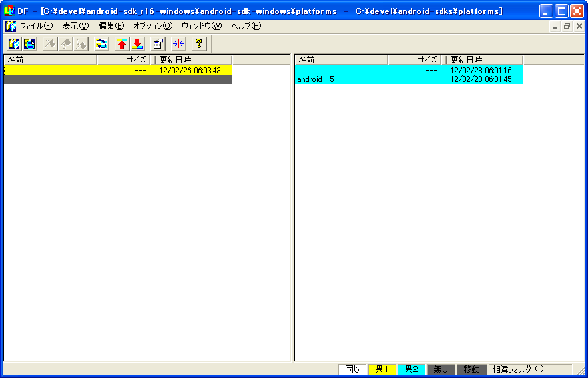The image size is (588, 378).
Task: Sort left pane by サイズ column header
Action: (x=123, y=60)
